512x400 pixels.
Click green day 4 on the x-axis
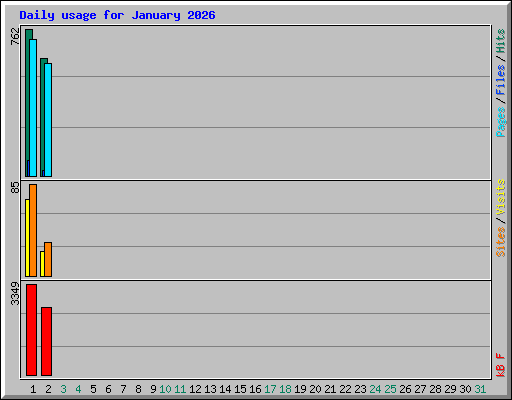[x=78, y=389]
